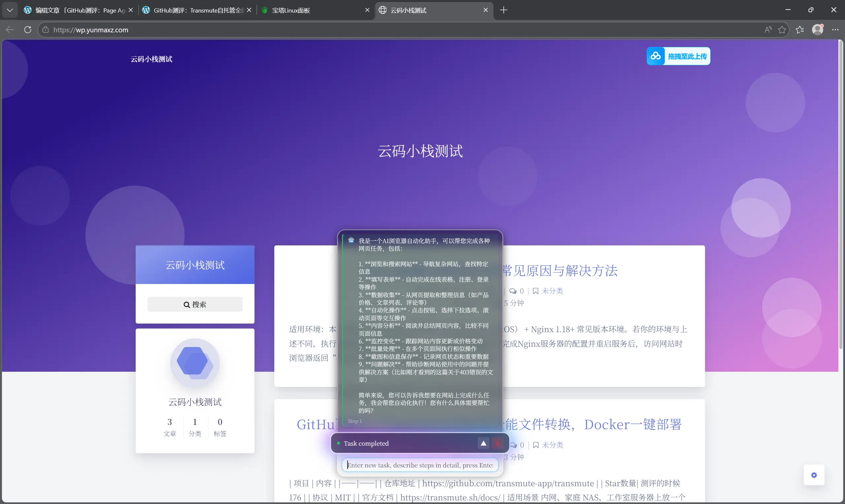Open the 搜索 search button in sidebar
Image resolution: width=845 pixels, height=504 pixels.
(195, 304)
